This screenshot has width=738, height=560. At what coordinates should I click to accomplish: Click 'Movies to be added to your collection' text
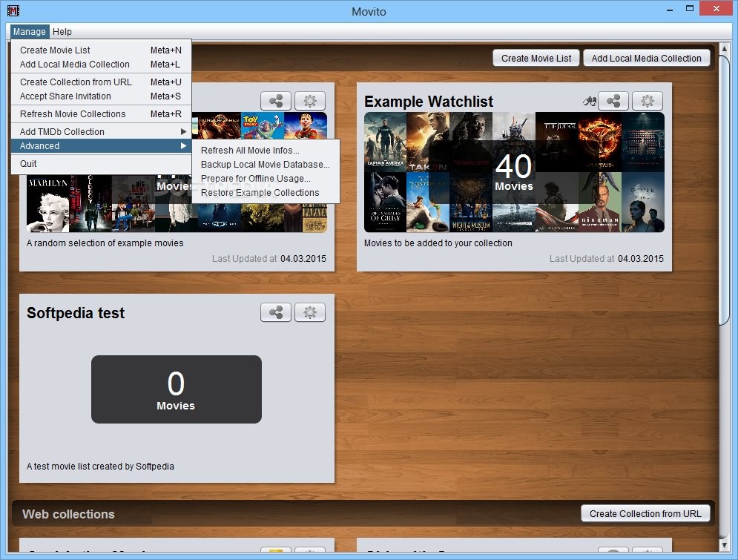(438, 243)
